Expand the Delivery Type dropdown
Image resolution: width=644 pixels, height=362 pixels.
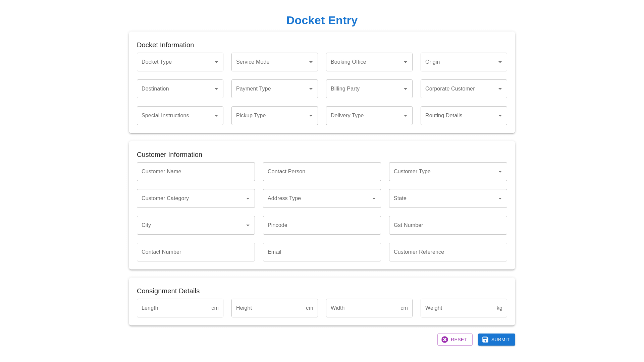coord(369,116)
